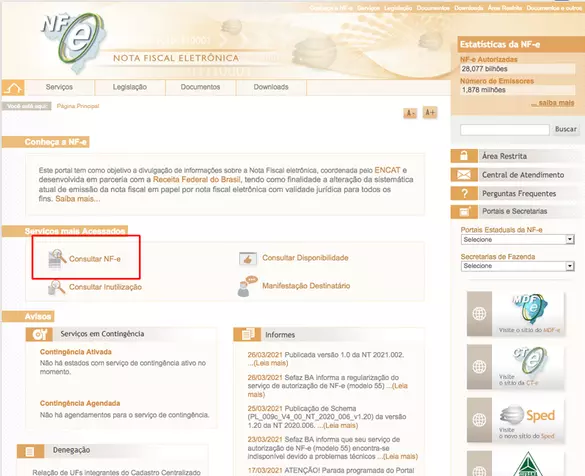The width and height of the screenshot is (585, 476).
Task: Follow the saiba mais statistics link
Action: pyautogui.click(x=553, y=103)
